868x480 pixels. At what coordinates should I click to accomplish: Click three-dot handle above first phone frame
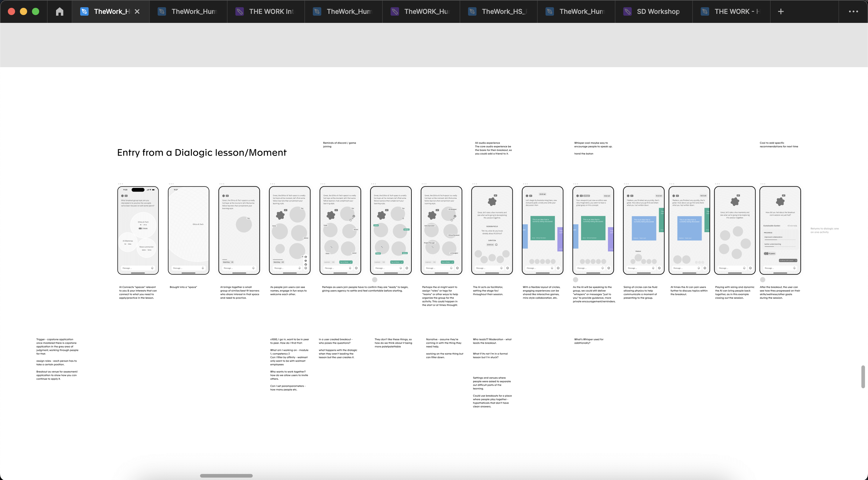click(x=120, y=184)
